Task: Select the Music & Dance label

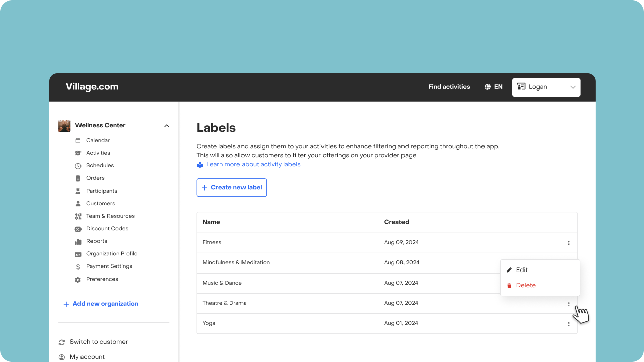Action: (x=222, y=283)
